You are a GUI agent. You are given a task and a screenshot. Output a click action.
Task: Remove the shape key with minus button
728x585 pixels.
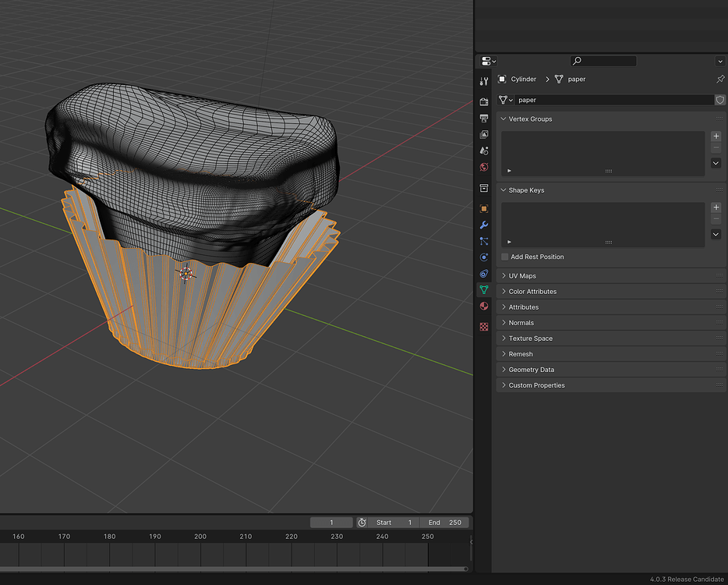click(716, 218)
